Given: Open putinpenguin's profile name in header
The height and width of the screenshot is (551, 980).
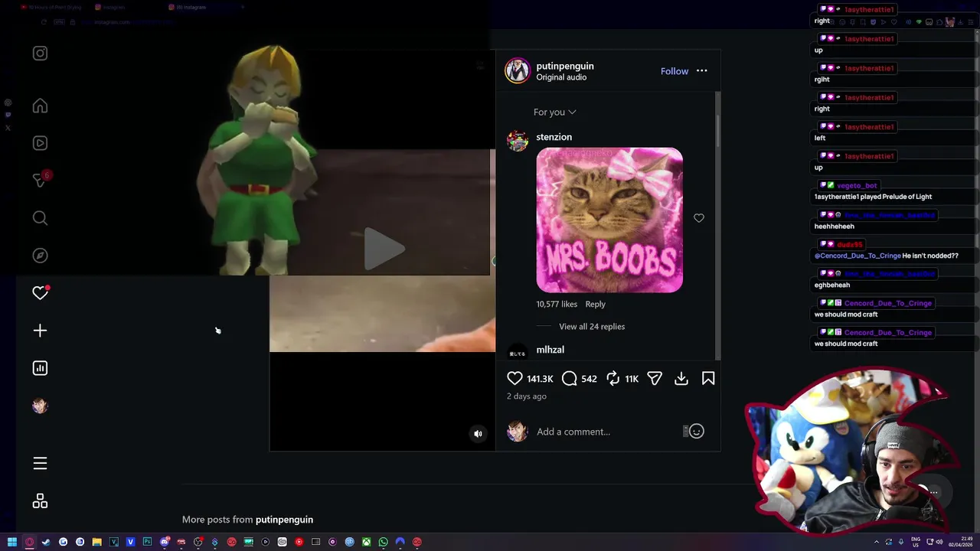Looking at the screenshot, I should 565,66.
